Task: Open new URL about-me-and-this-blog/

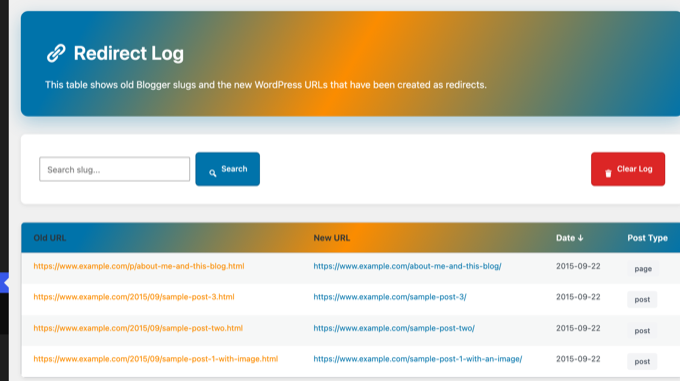Action: coord(407,266)
